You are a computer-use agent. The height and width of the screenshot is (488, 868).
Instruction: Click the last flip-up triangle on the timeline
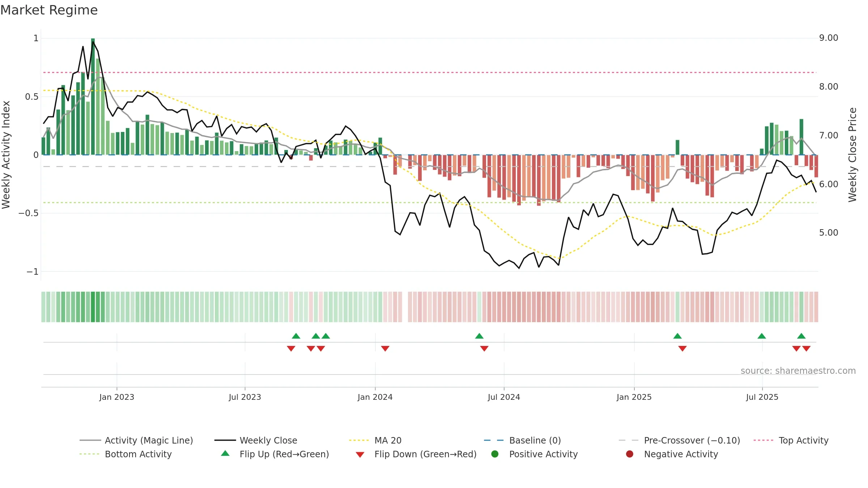tap(801, 336)
